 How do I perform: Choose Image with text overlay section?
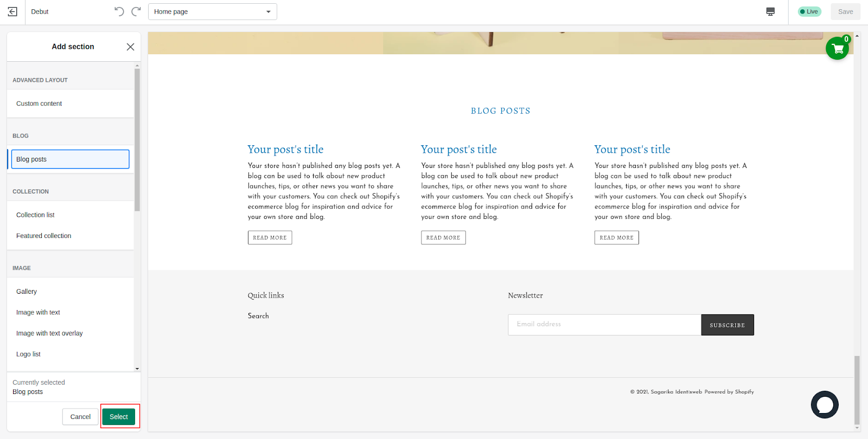pyautogui.click(x=70, y=333)
